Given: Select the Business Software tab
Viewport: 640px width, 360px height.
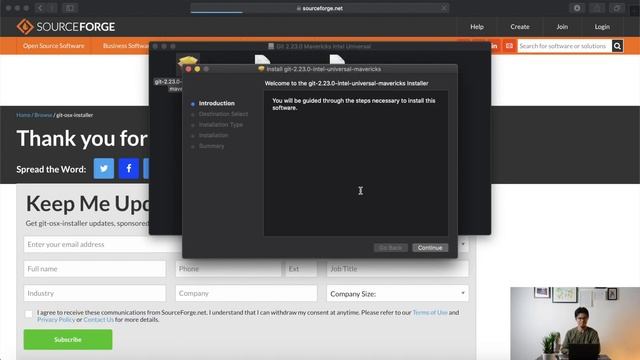Looking at the screenshot, I should (126, 46).
